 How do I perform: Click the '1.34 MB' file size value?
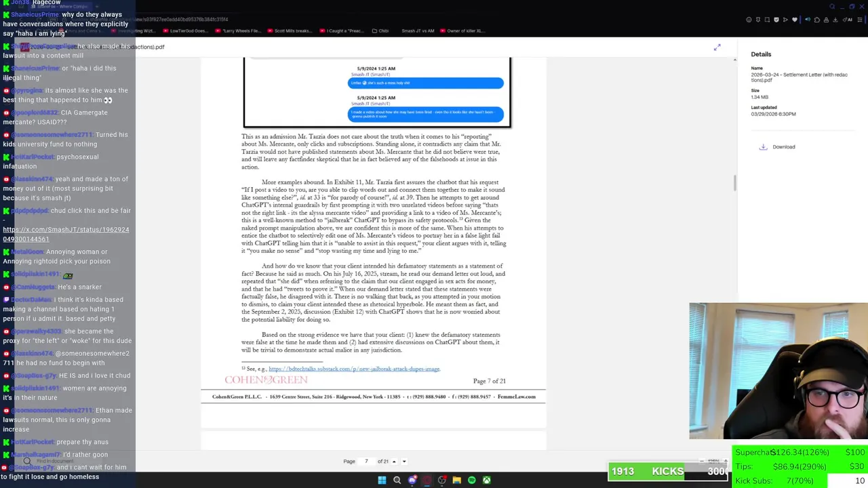[x=759, y=97]
